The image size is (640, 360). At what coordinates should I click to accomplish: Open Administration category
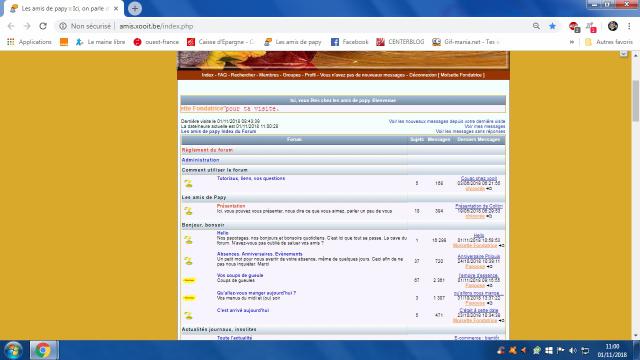pyautogui.click(x=200, y=160)
